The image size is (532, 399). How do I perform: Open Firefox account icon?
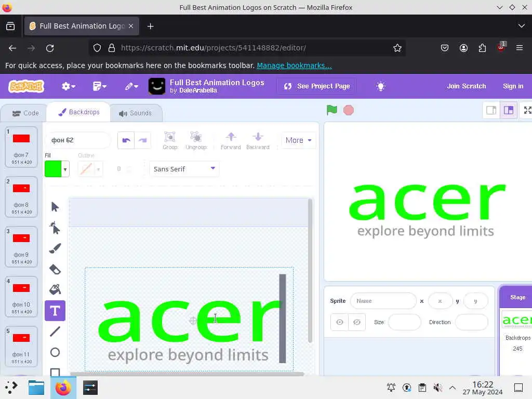coord(463,48)
